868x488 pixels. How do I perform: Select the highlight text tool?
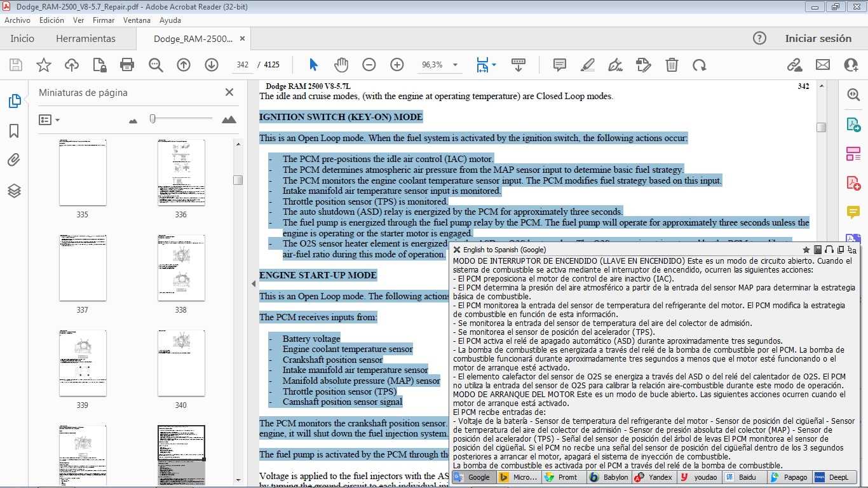click(x=588, y=65)
